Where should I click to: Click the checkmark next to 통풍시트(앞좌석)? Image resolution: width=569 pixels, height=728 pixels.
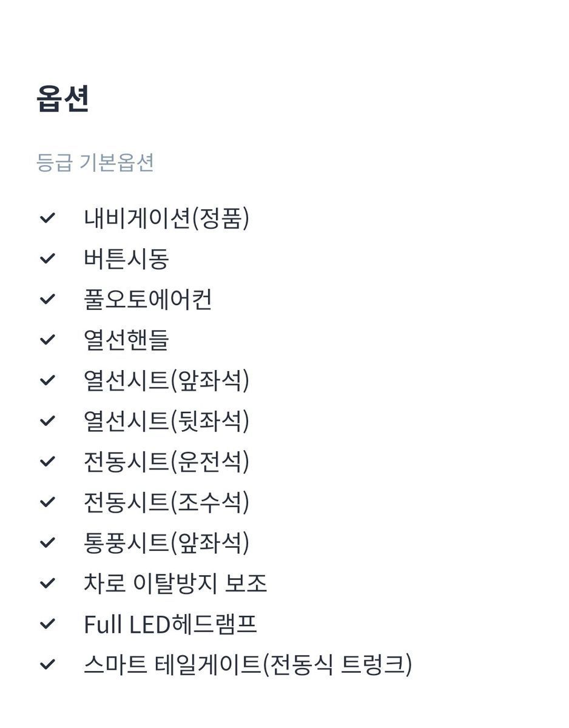pos(47,543)
